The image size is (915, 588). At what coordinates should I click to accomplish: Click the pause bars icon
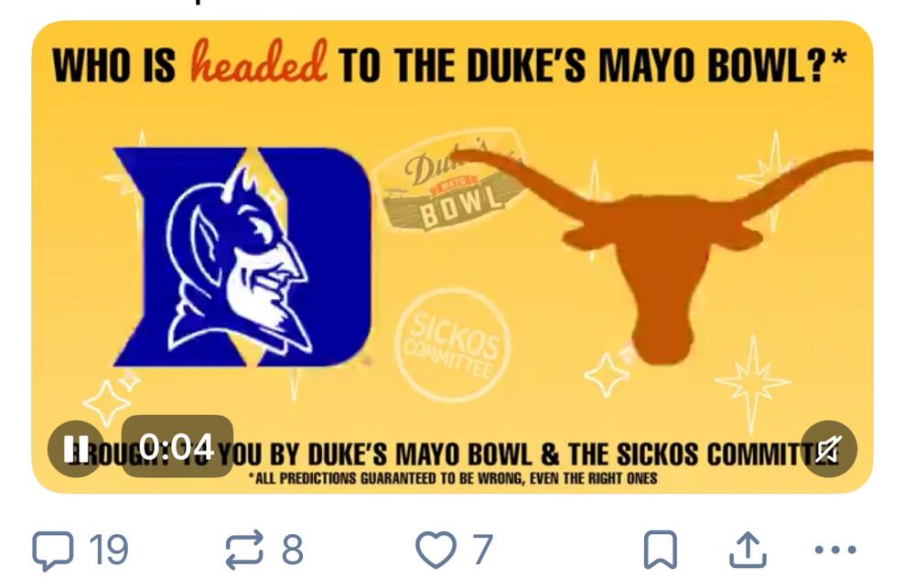pos(80,448)
